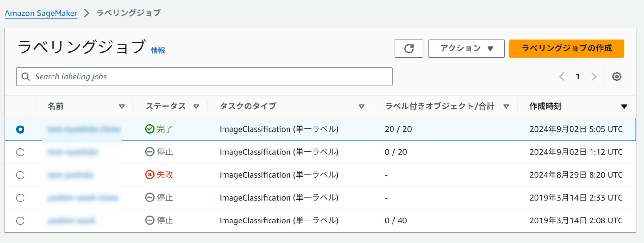Screen dimensions: 644x243
Task: Click the 20 / 20 cell
Action: click(x=398, y=129)
